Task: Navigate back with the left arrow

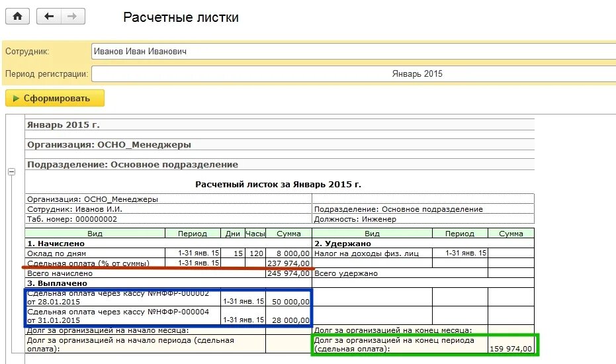Action: tap(49, 17)
